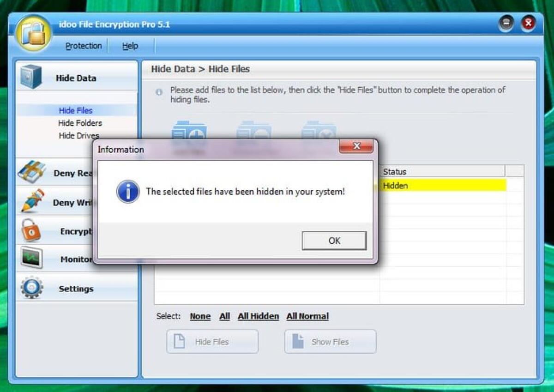
Task: Click the idoo padlock logo
Action: point(32,35)
